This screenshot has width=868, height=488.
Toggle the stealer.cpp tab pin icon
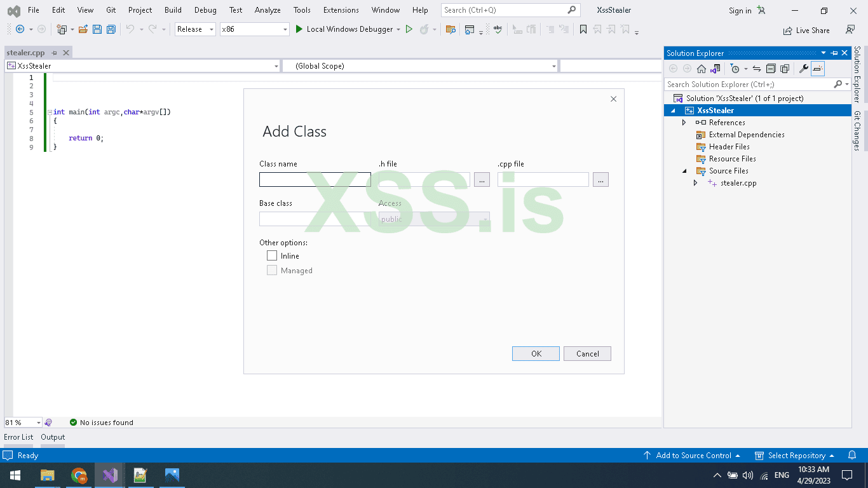point(55,53)
